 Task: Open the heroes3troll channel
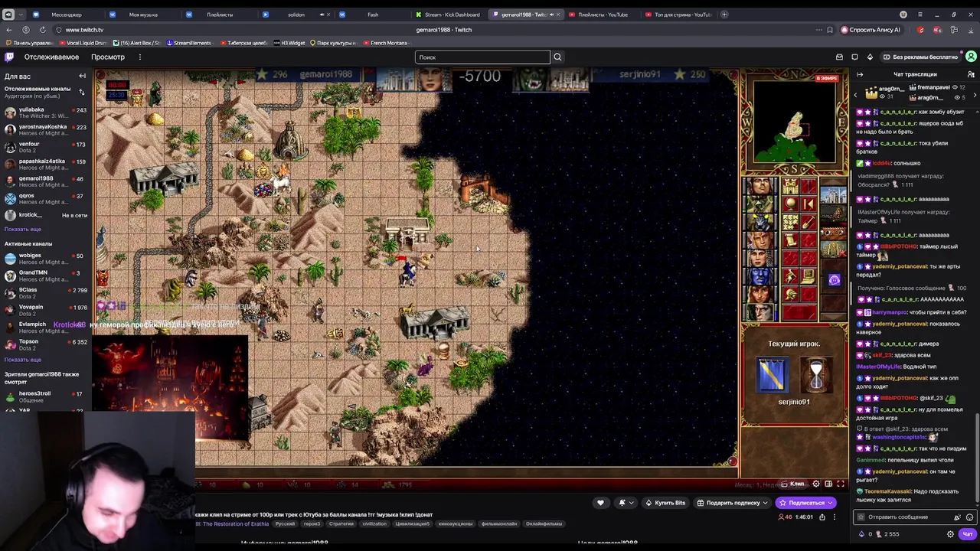point(46,396)
